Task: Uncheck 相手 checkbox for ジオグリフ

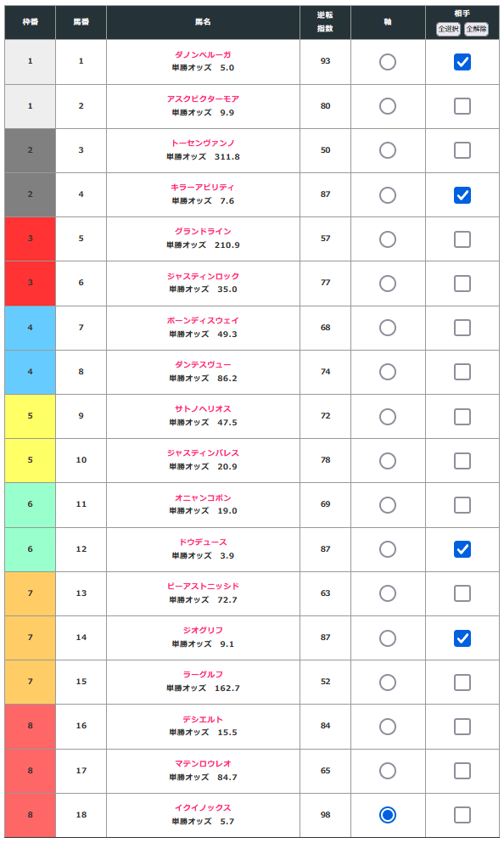Action: point(462,638)
